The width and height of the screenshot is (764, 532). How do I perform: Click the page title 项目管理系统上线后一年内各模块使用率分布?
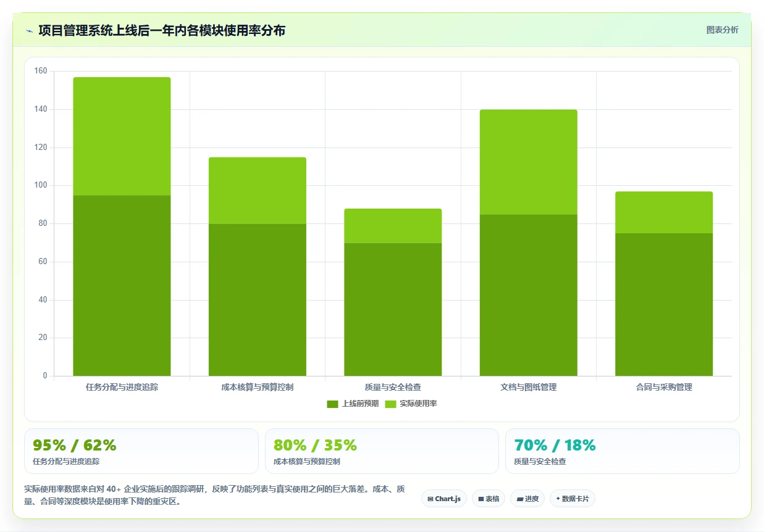pyautogui.click(x=162, y=30)
